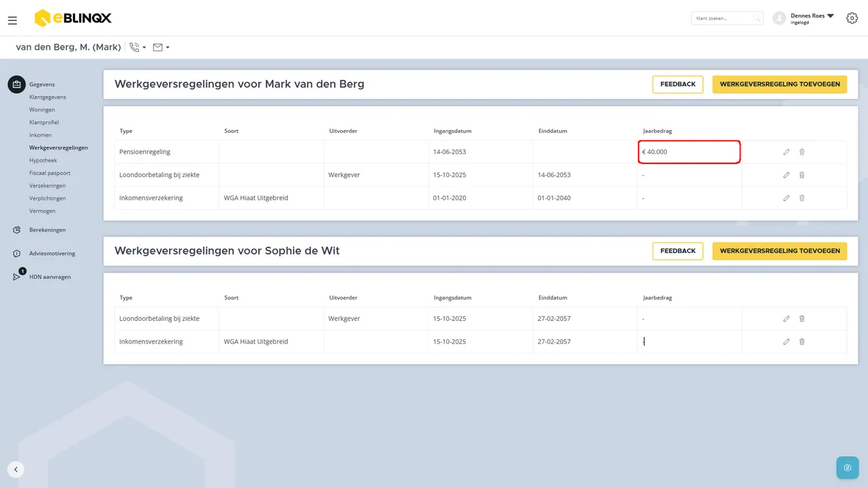Delete the Pensioenregeling row
868x488 pixels.
(x=801, y=152)
